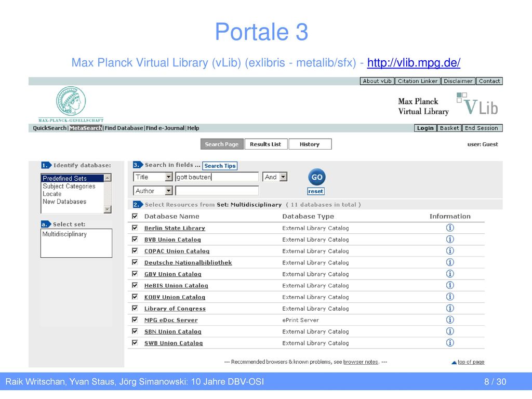Show HeBIS Union Catalog information icon
Screen dimensions: 532x399
[450, 285]
